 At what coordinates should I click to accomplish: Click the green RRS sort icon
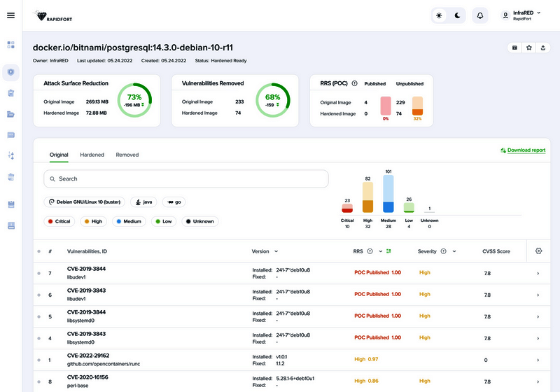(x=388, y=251)
